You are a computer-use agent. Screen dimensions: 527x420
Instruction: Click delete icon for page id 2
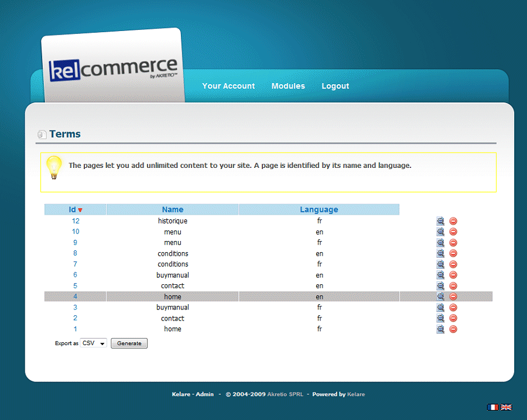(453, 319)
